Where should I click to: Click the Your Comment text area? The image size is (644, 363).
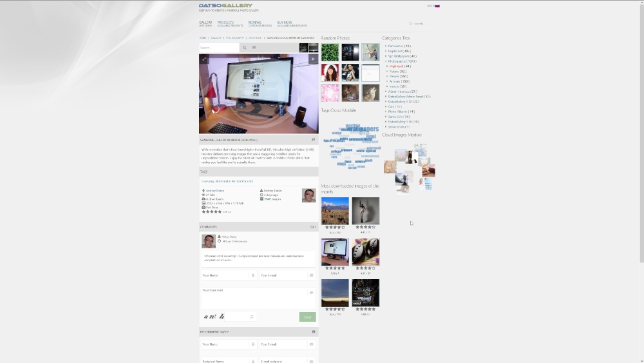point(253,297)
